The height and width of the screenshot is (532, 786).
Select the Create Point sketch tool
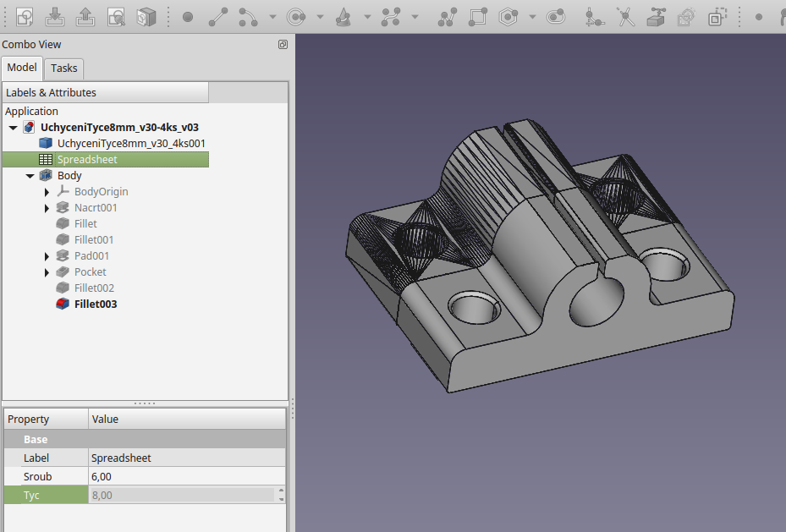(x=188, y=16)
